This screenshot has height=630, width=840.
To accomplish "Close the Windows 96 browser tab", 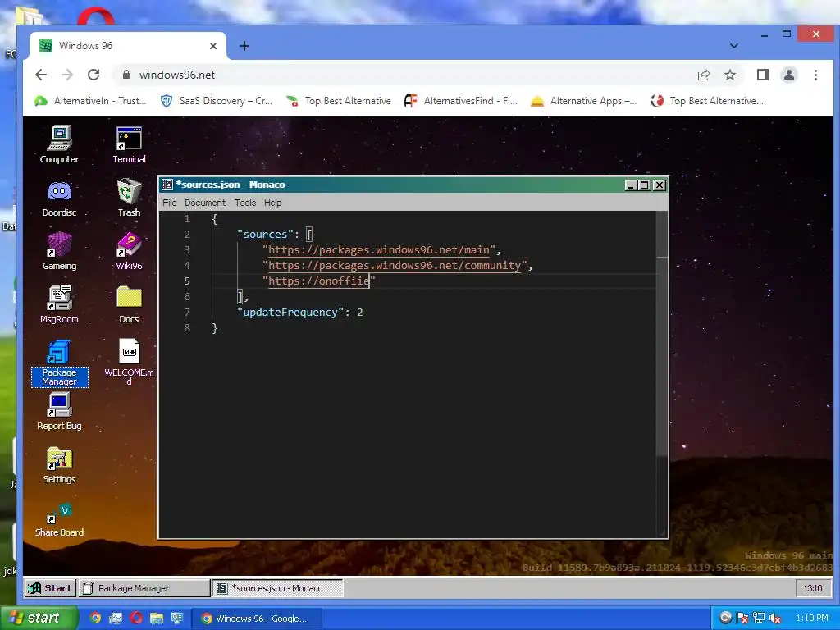I will coord(213,46).
